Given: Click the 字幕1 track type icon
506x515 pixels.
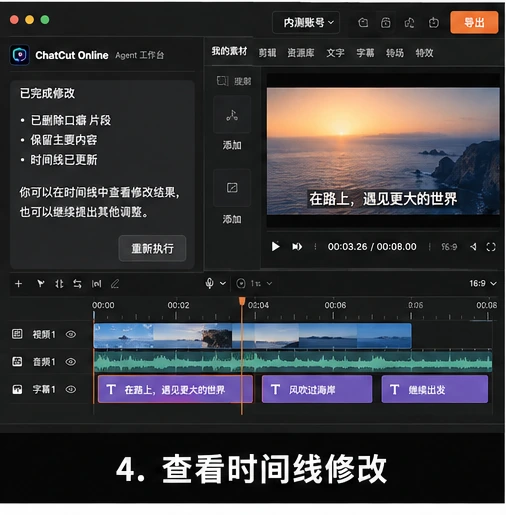Looking at the screenshot, I should [17, 389].
